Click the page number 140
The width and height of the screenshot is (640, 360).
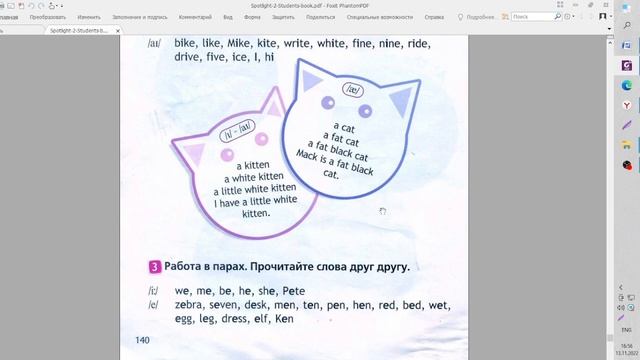[142, 340]
